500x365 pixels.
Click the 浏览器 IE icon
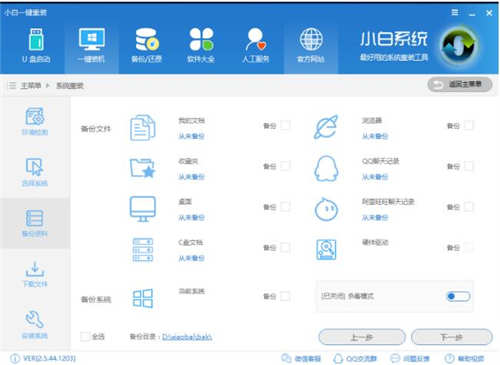(326, 127)
